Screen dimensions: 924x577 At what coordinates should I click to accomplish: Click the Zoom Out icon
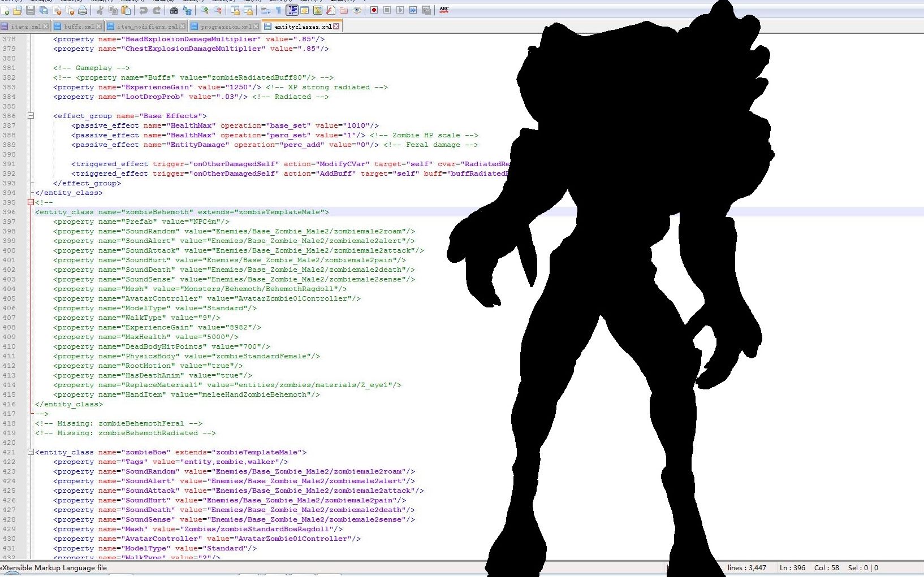click(x=217, y=10)
